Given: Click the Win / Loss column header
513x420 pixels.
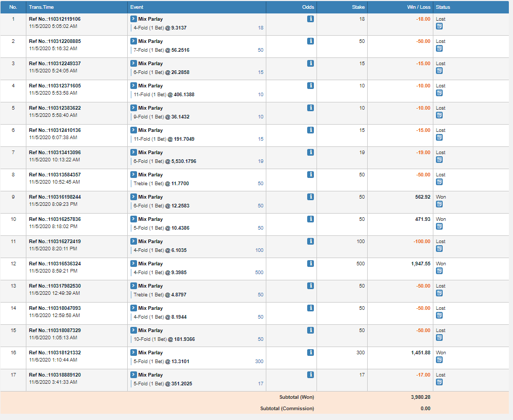Looking at the screenshot, I should 400,7.
